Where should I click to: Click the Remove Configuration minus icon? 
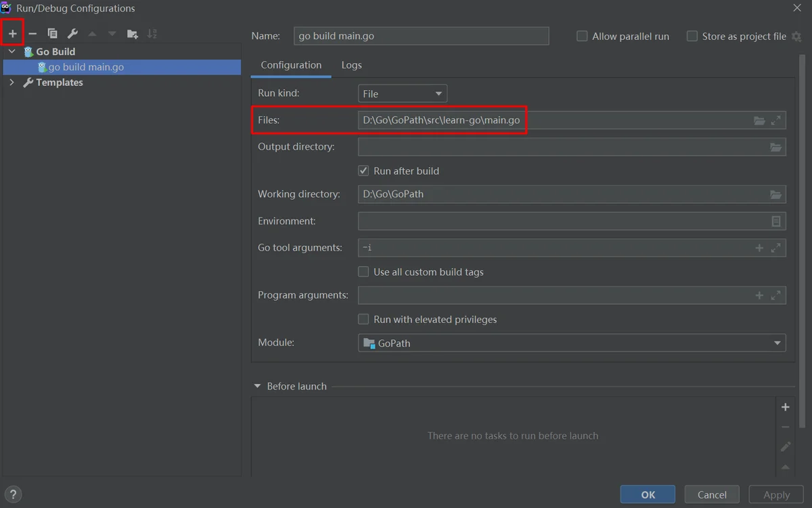pyautogui.click(x=32, y=33)
